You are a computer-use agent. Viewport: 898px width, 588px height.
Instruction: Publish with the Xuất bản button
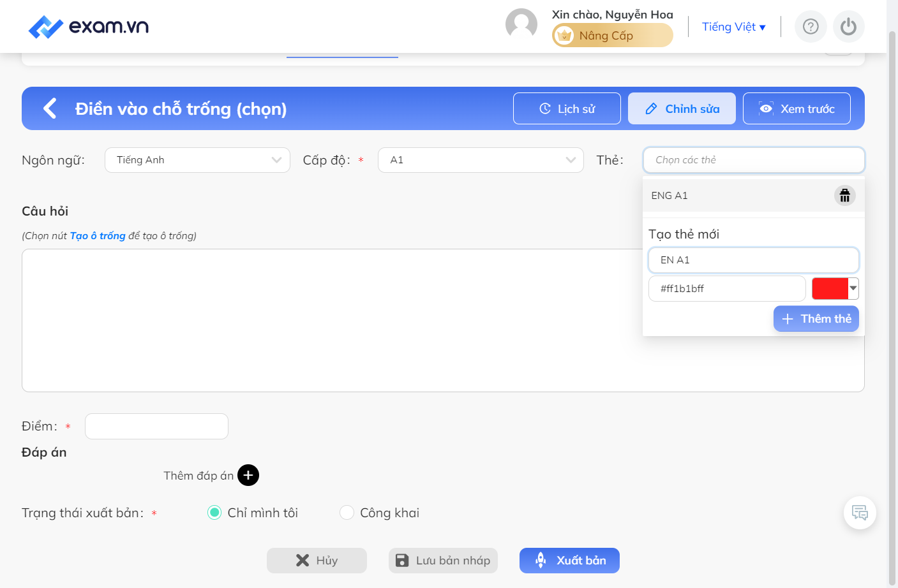click(569, 561)
